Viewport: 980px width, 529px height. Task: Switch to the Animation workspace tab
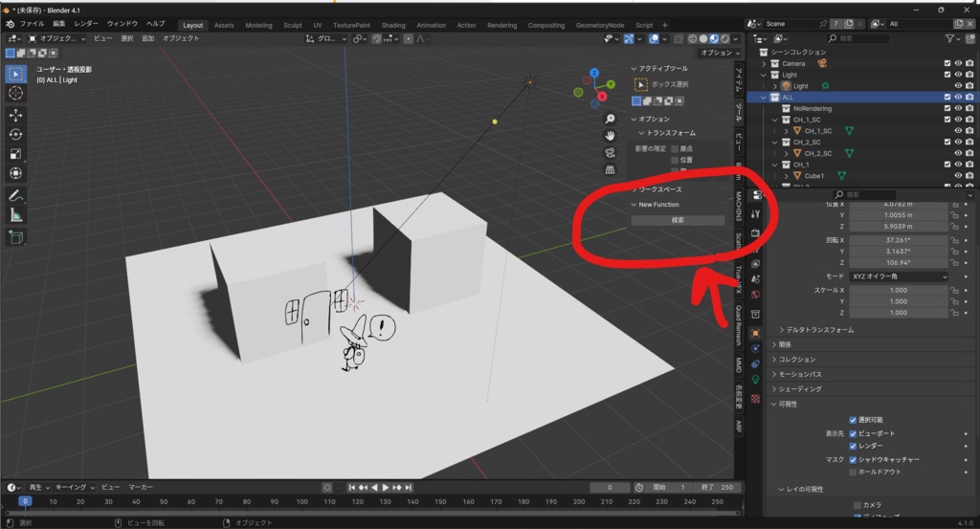coord(432,26)
